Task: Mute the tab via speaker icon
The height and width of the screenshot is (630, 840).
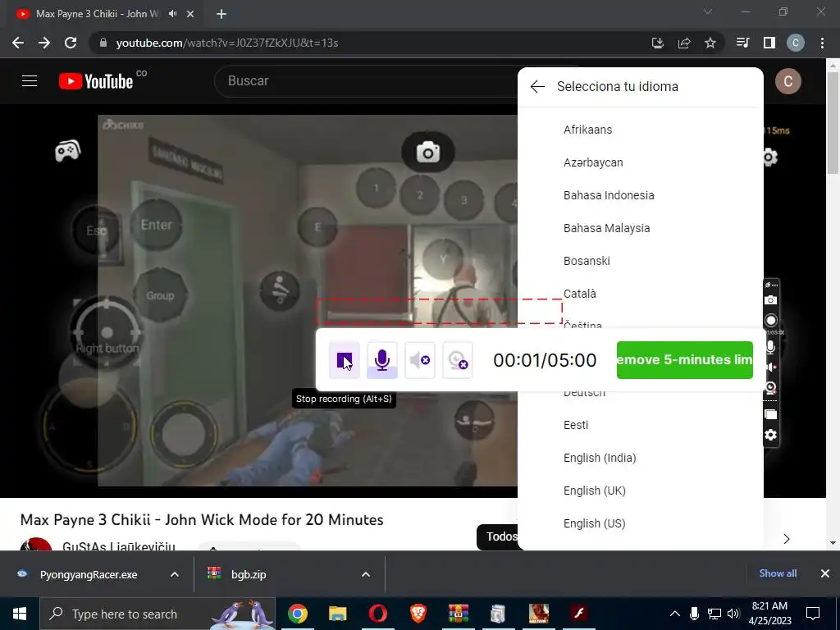Action: pos(172,14)
